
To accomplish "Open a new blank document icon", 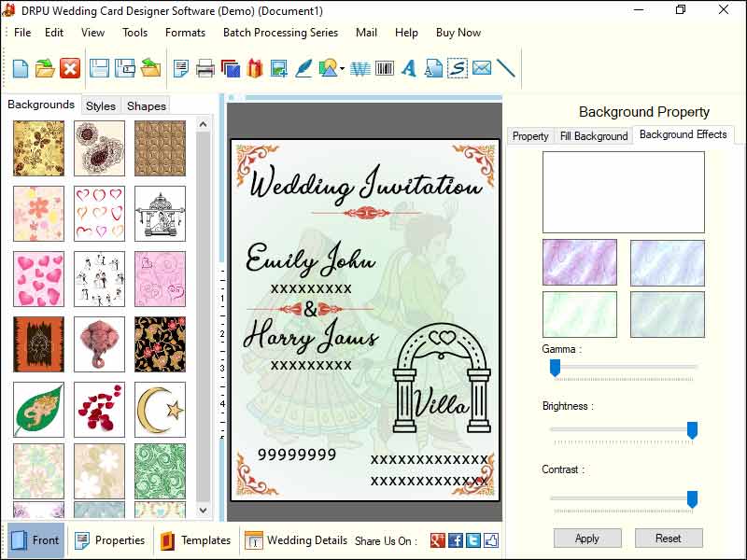I will pyautogui.click(x=19, y=67).
